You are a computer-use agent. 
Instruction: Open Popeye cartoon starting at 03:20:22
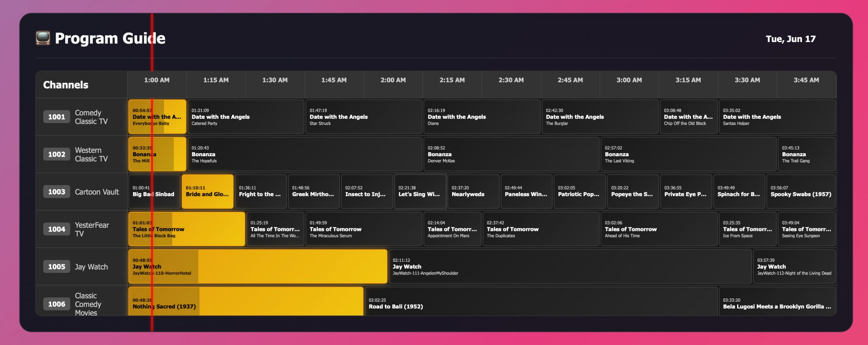(x=633, y=191)
